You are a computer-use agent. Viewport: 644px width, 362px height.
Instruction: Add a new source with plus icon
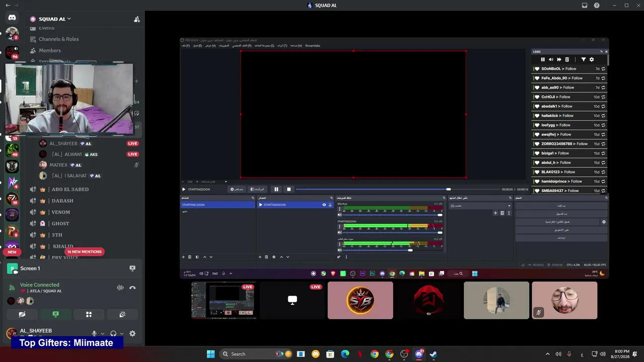(260, 257)
